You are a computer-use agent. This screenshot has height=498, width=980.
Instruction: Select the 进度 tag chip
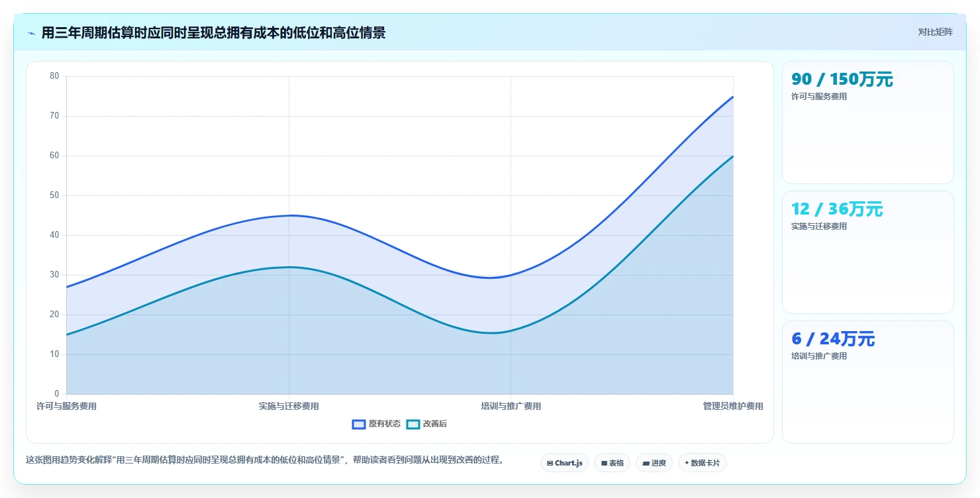pyautogui.click(x=654, y=463)
